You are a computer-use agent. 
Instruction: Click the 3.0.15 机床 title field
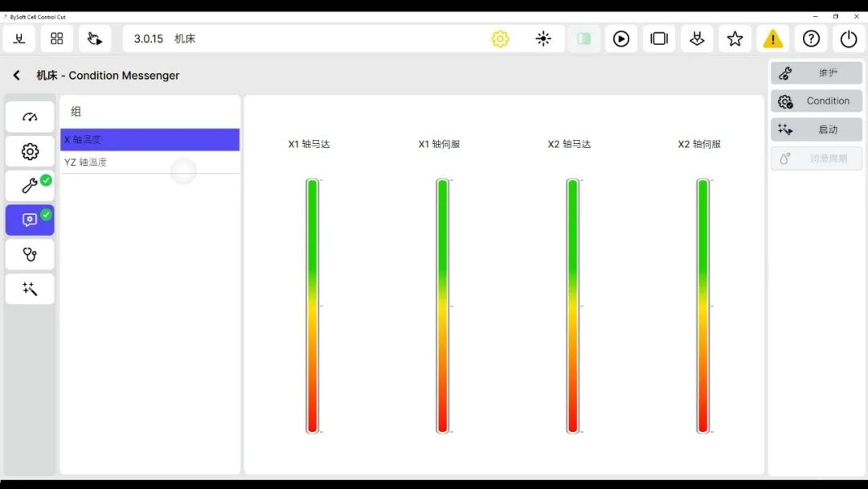[x=305, y=39]
